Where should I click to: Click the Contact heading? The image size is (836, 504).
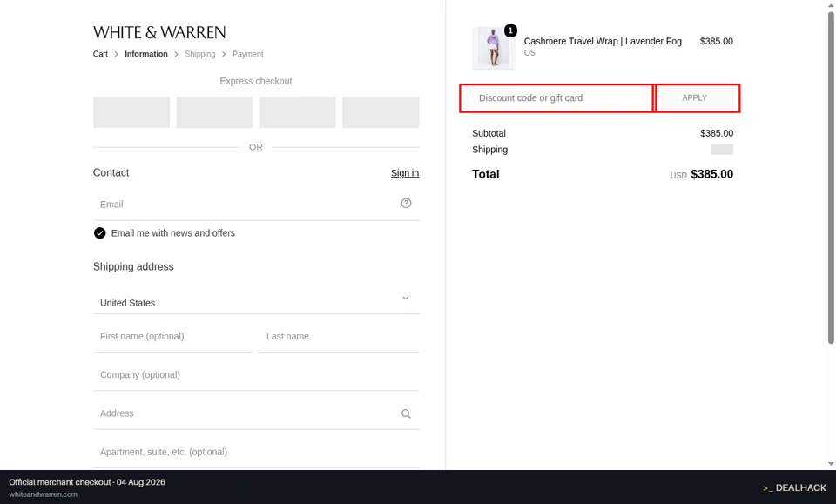[111, 172]
